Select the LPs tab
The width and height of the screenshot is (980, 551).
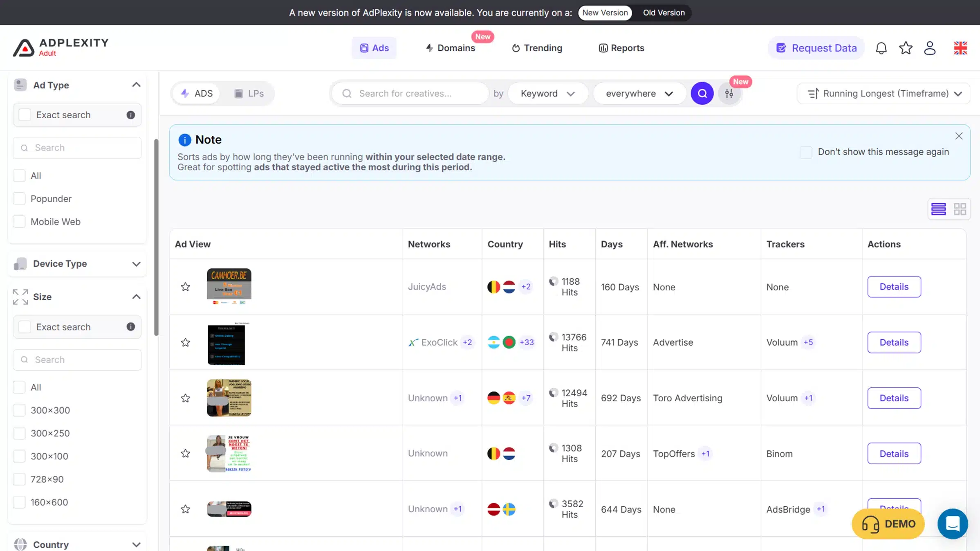click(x=249, y=93)
